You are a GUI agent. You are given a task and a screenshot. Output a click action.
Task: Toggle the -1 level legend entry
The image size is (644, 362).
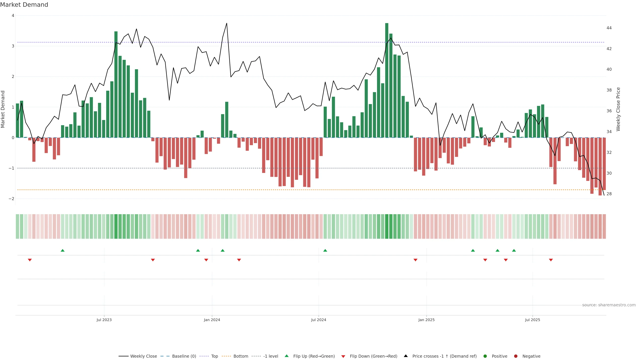[271, 356]
